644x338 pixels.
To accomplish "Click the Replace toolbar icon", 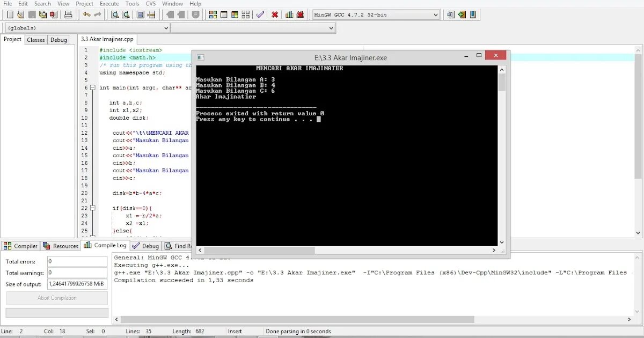I will pos(126,14).
